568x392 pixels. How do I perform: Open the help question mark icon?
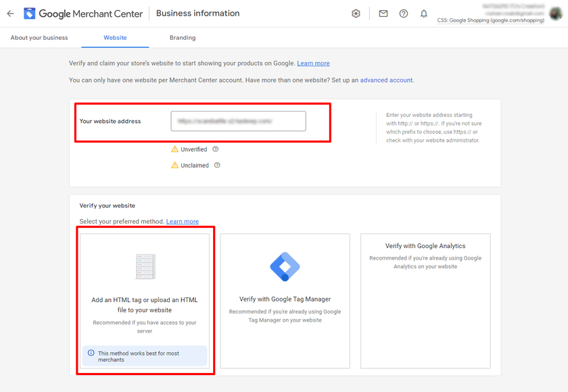404,14
